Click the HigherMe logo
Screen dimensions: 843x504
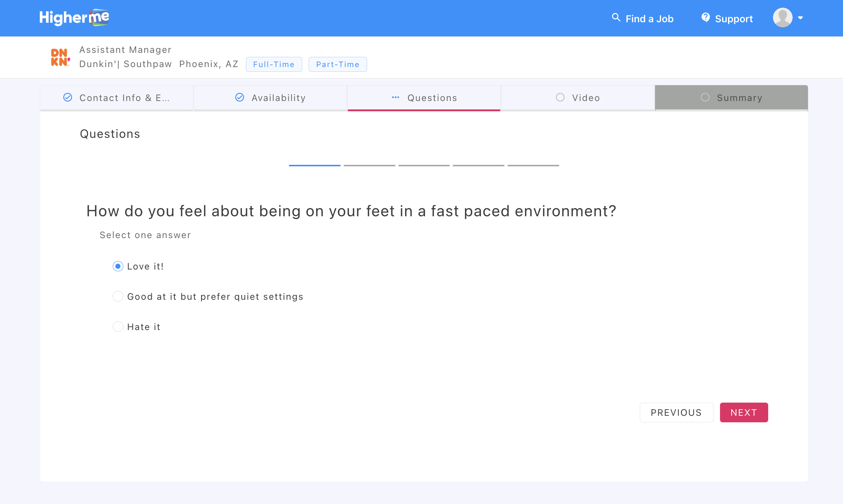74,18
